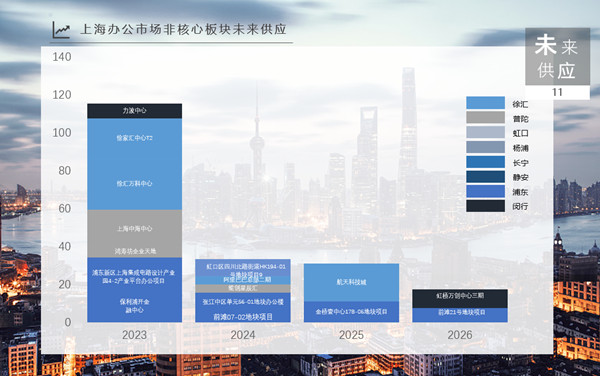
Task: Click the 保利浦开金融中心 segment
Action: point(135,306)
